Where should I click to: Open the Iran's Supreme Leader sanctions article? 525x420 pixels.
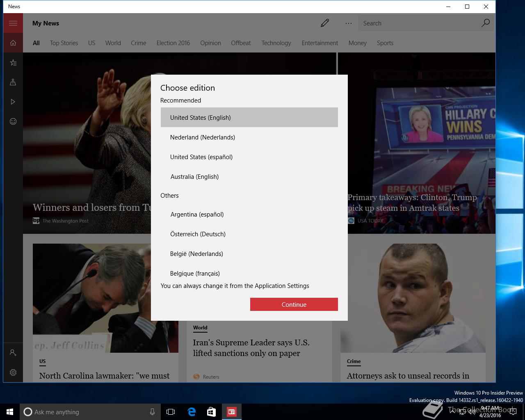coord(251,348)
